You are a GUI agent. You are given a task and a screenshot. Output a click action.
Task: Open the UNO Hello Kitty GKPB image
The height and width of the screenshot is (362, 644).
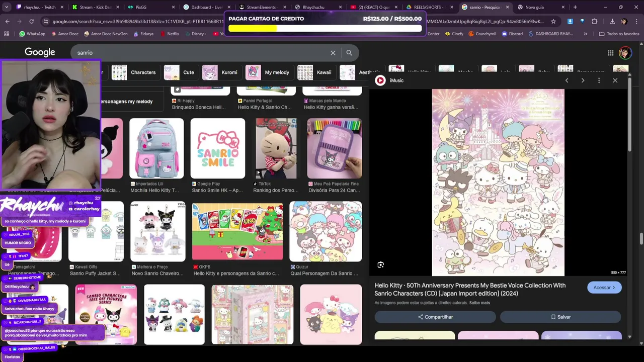coord(237,231)
